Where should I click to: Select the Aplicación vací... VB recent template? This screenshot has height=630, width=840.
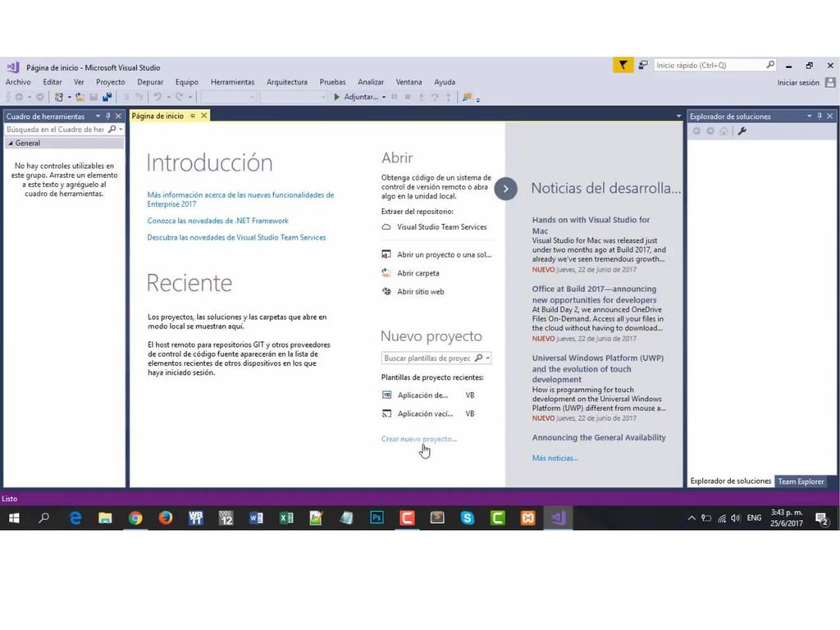pyautogui.click(x=428, y=413)
